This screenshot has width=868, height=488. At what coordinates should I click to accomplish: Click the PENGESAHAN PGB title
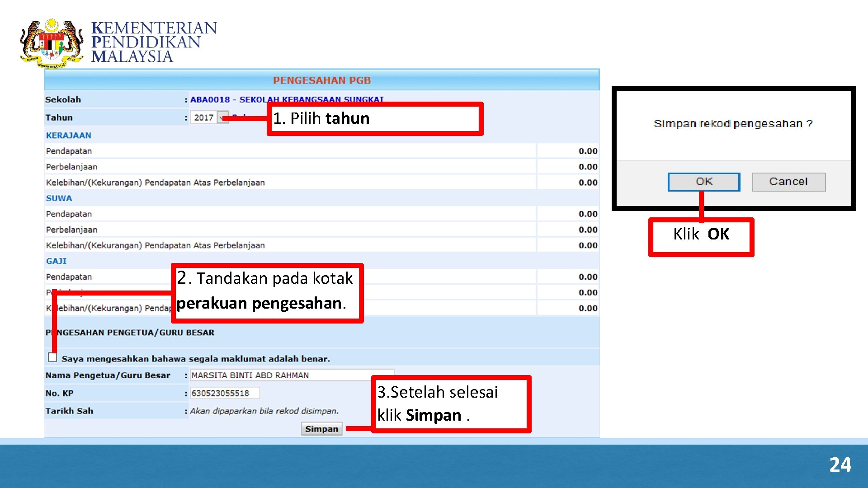[322, 80]
